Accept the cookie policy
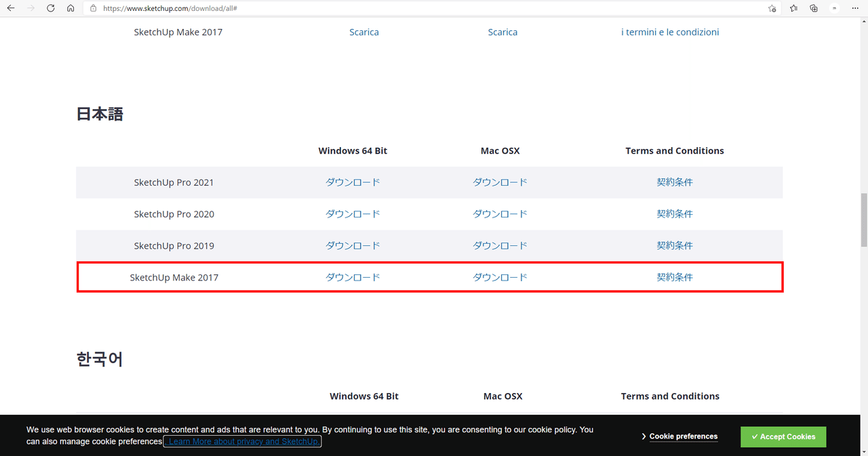This screenshot has width=868, height=456. click(x=783, y=436)
